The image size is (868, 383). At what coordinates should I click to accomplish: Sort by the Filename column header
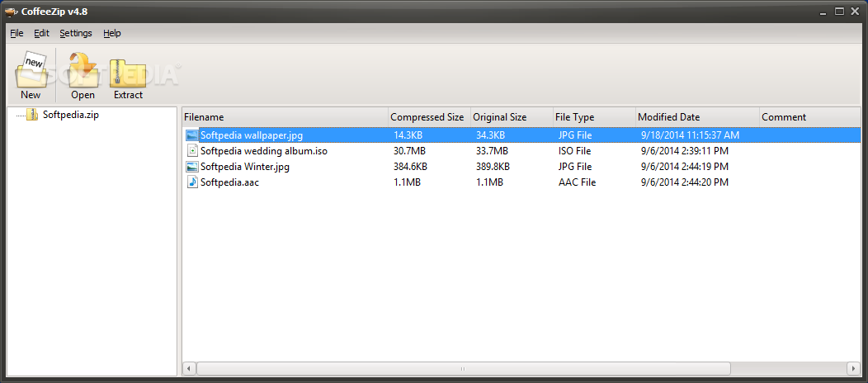(285, 117)
